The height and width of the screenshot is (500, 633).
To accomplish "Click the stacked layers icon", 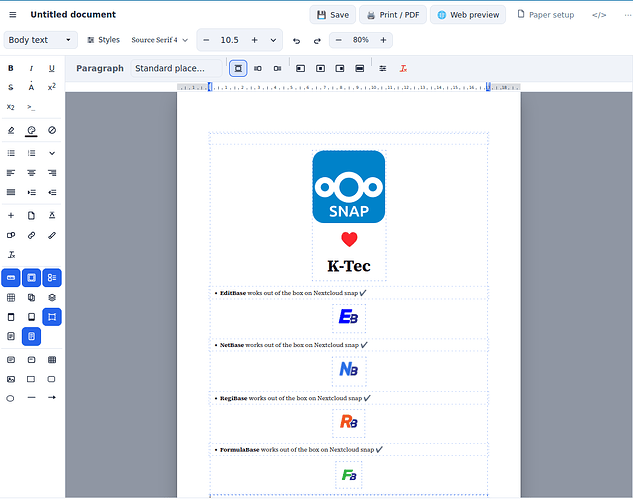I will click(52, 297).
